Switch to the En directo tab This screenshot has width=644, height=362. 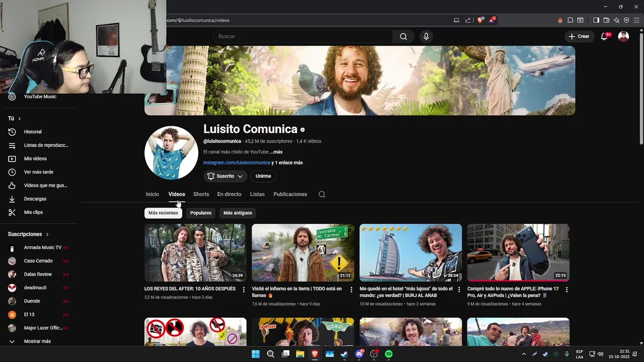point(229,194)
